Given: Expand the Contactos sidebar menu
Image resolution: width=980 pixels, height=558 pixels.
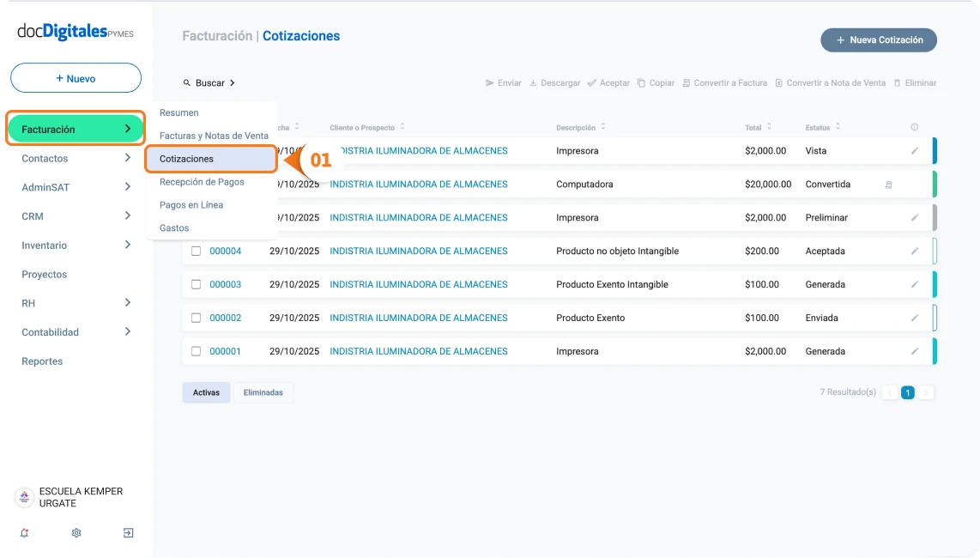Looking at the screenshot, I should coord(127,158).
